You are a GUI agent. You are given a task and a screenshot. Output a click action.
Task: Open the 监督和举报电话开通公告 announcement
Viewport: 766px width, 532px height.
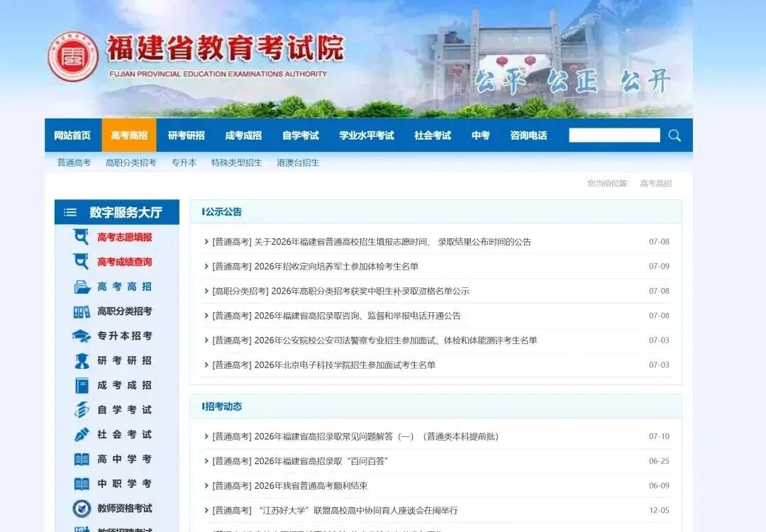[337, 316]
